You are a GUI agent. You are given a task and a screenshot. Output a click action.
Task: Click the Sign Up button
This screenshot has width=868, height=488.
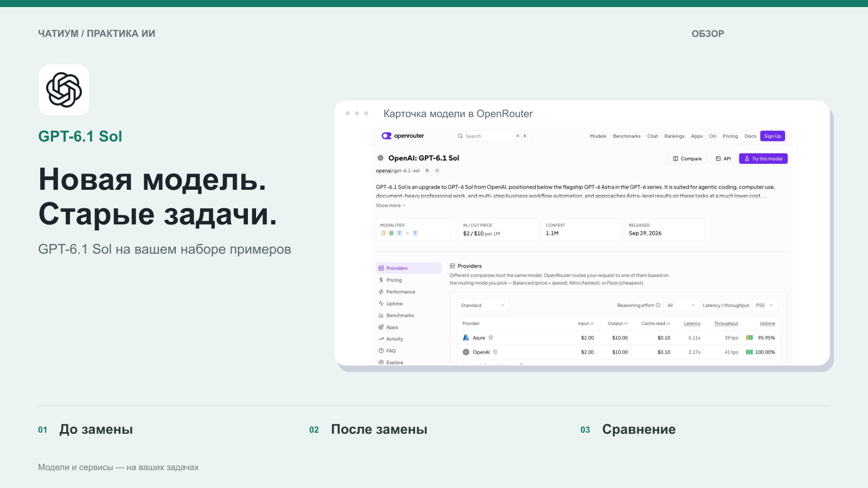(773, 136)
